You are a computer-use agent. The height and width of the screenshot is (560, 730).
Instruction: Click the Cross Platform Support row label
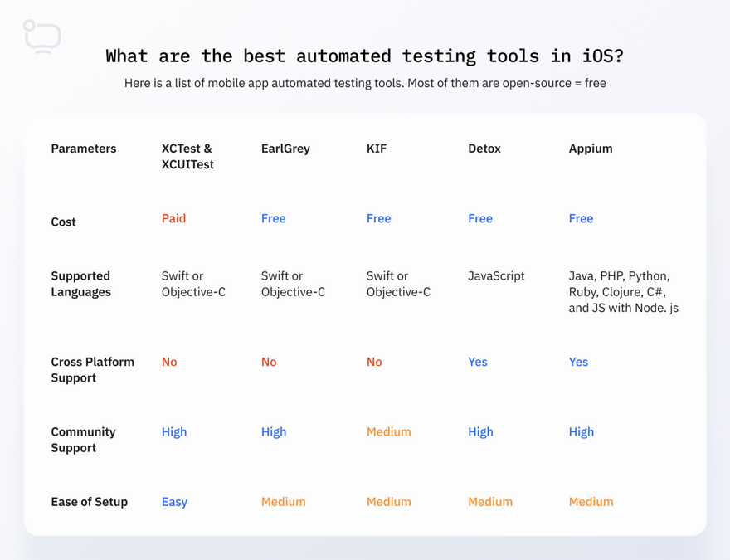pos(92,369)
